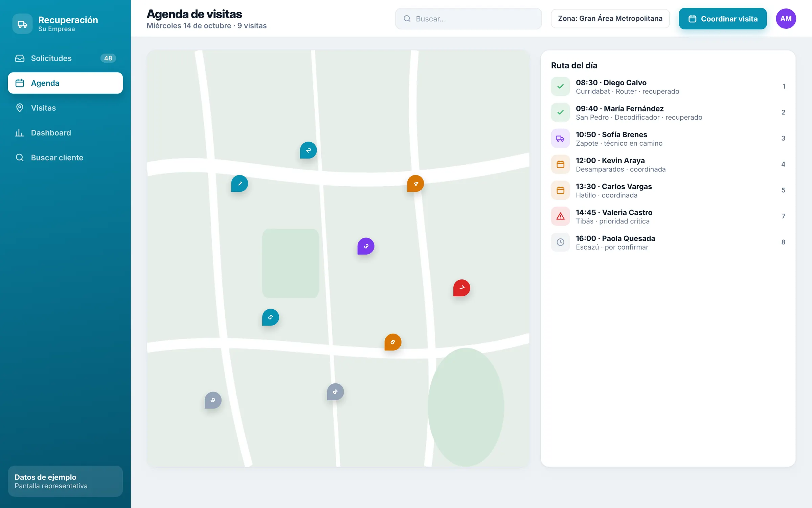Click the calendar icon for Kevin Araya
The width and height of the screenshot is (812, 508).
560,164
